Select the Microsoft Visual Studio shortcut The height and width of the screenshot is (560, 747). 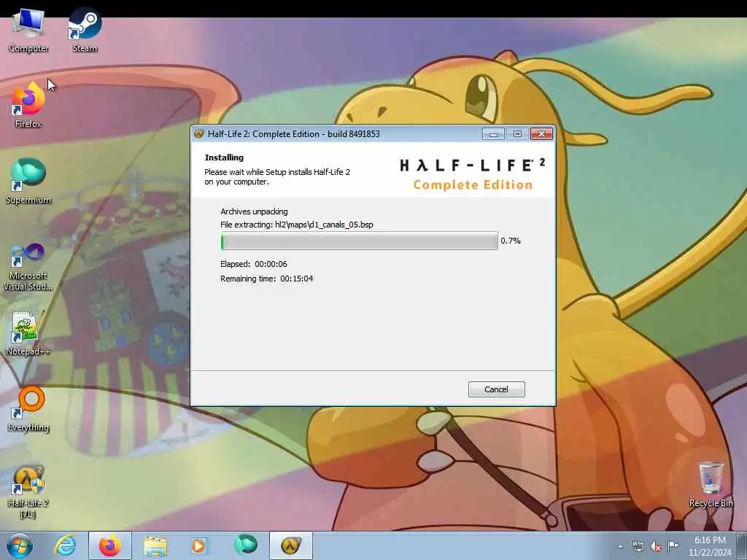tap(28, 267)
